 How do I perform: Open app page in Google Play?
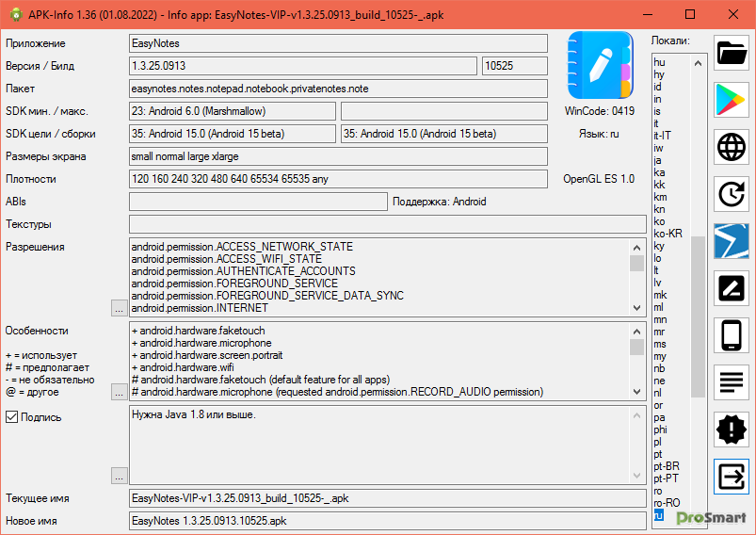pos(732,100)
